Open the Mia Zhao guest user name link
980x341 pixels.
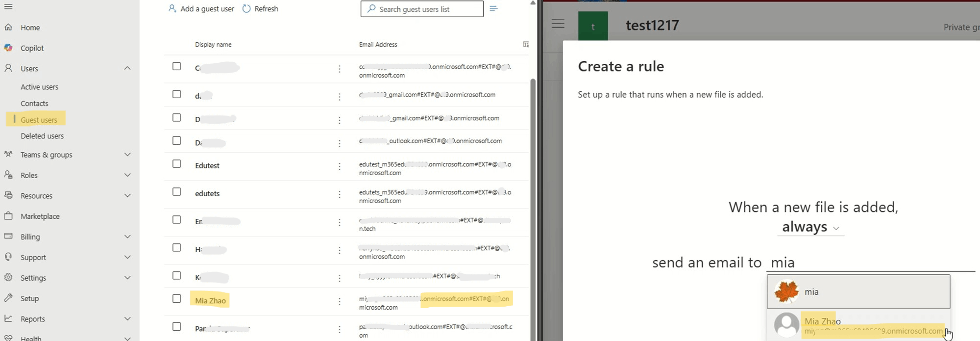[210, 301]
